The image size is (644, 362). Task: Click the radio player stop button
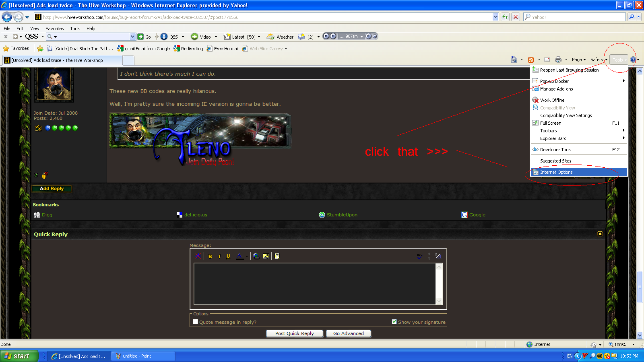click(326, 36)
